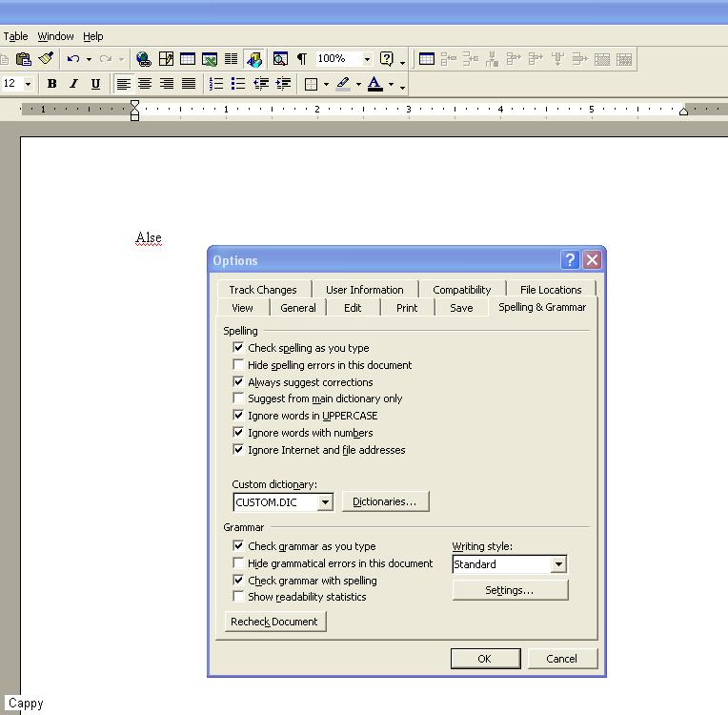The width and height of the screenshot is (728, 715).
Task: Switch to the Edit tab
Action: [x=353, y=308]
